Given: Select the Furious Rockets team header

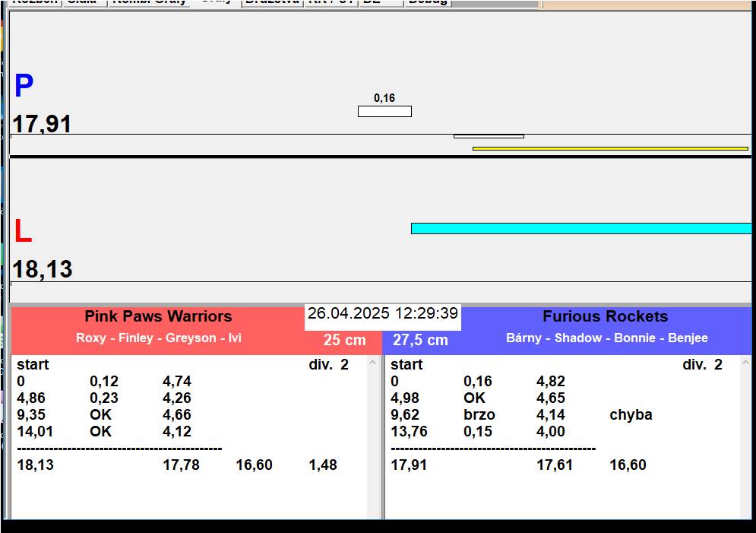Looking at the screenshot, I should click(605, 316).
